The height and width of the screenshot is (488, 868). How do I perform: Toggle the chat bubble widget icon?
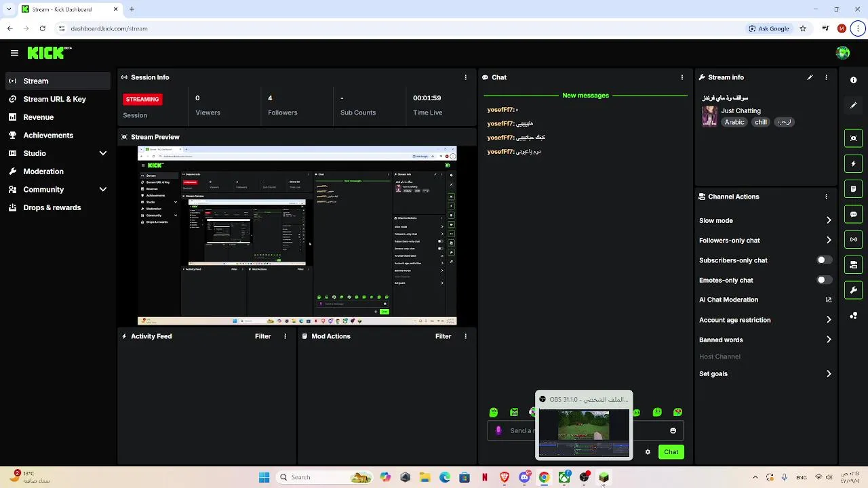click(853, 214)
